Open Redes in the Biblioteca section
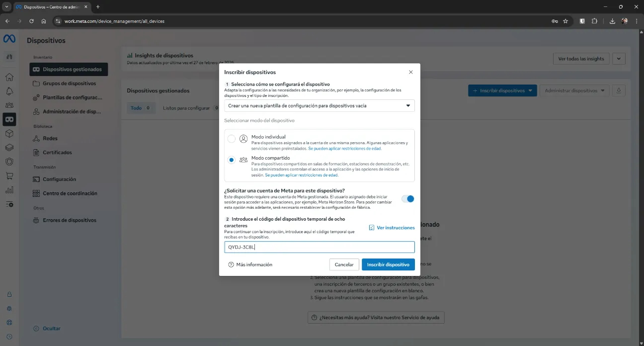Image resolution: width=644 pixels, height=346 pixels. tap(69, 138)
